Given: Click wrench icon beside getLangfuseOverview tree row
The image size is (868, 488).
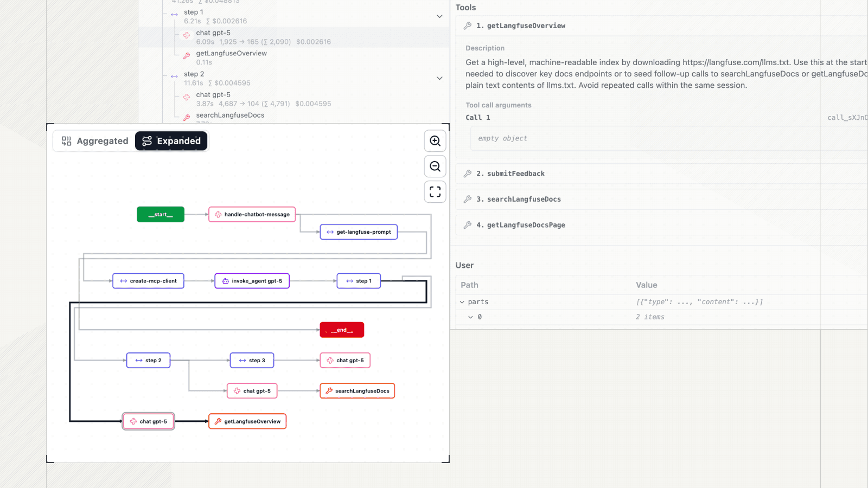Looking at the screenshot, I should pos(187,56).
